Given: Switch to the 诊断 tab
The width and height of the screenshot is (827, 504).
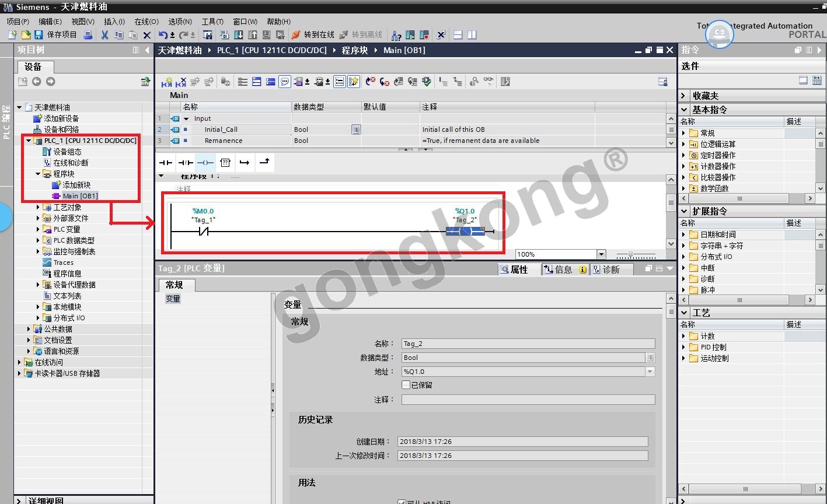Looking at the screenshot, I should 611,269.
